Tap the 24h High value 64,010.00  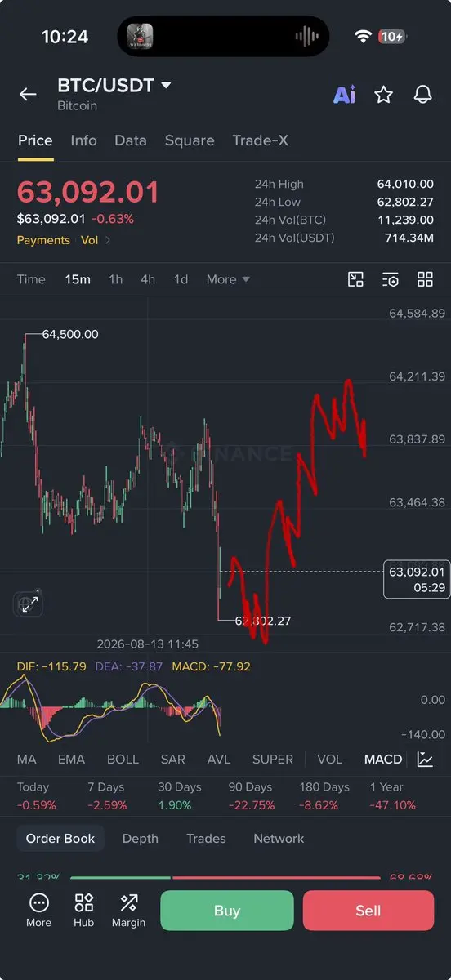tap(405, 185)
